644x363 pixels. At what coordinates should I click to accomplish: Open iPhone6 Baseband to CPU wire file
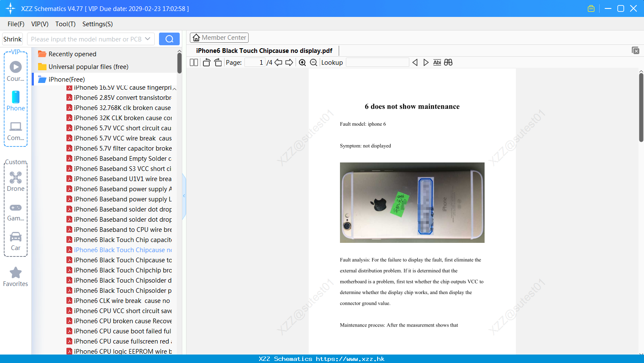[119, 230]
